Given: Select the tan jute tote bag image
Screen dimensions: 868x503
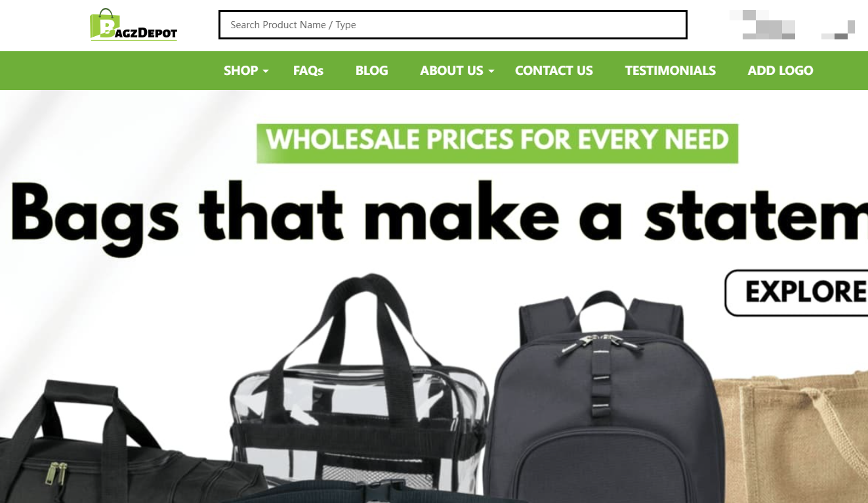Looking at the screenshot, I should 792,437.
